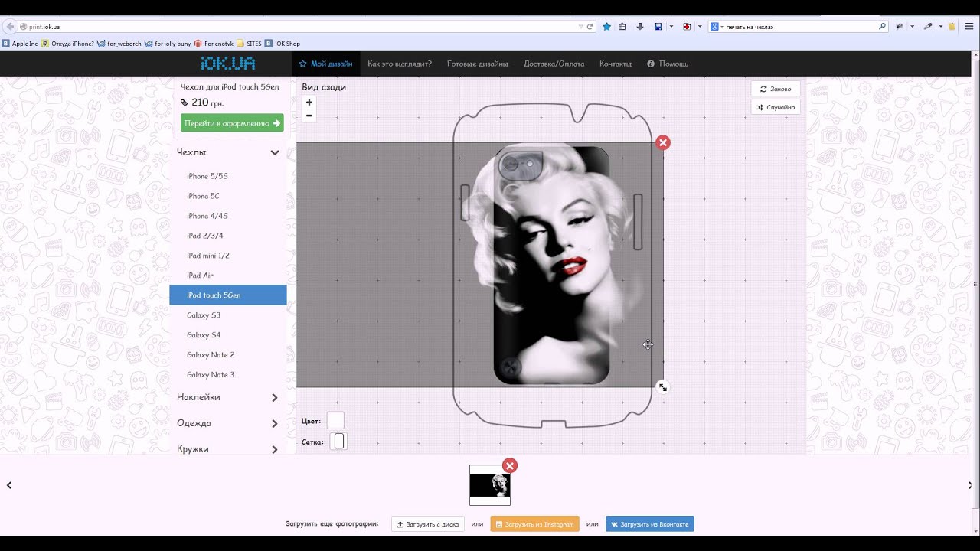Click Загрузить из Вконтакте button

650,524
